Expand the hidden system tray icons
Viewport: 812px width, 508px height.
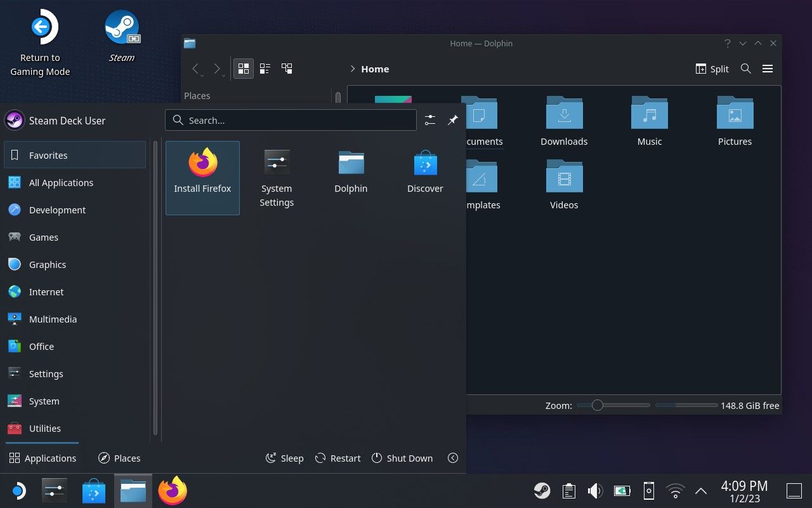700,490
